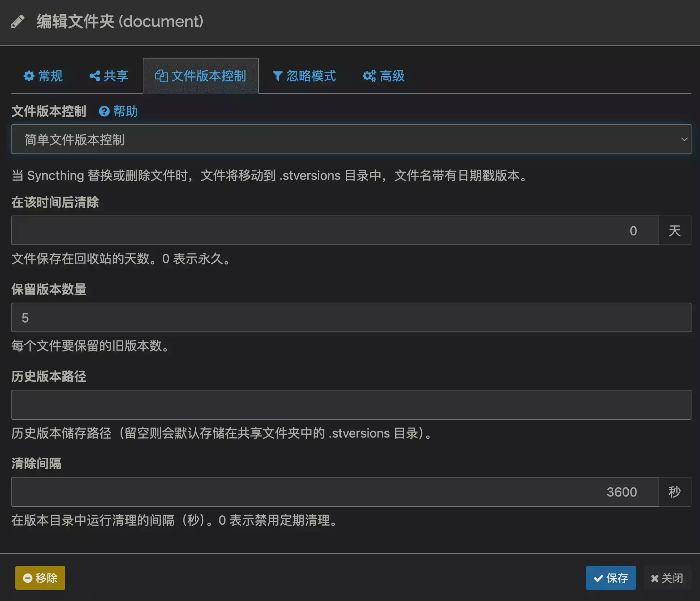This screenshot has height=601, width=700.
Task: Focus the 保留版本数量 field showing 5
Action: click(351, 318)
